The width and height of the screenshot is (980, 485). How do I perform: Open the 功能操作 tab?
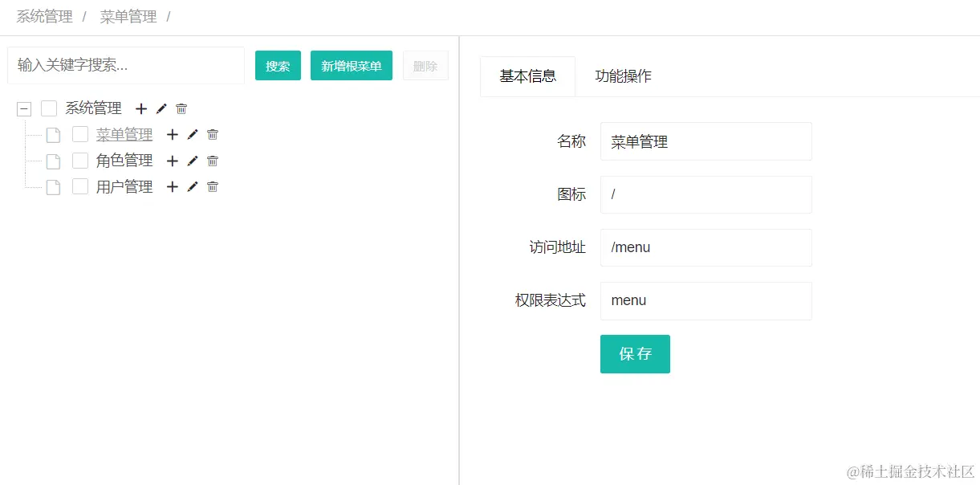623,76
